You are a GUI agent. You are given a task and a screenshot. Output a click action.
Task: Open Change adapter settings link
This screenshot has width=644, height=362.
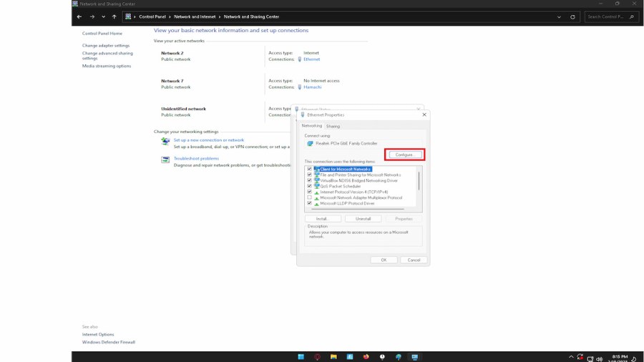click(106, 46)
